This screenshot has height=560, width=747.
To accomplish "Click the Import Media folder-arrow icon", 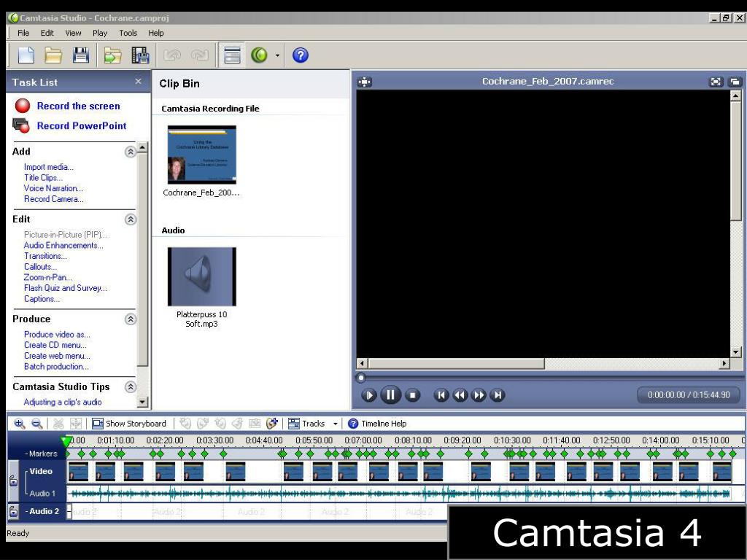I will pyautogui.click(x=112, y=55).
